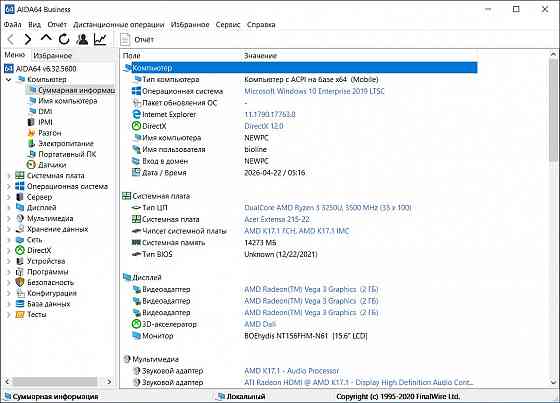Click the Устройства icon in tree
Viewport: 560px width, 403px height.
(x=20, y=261)
